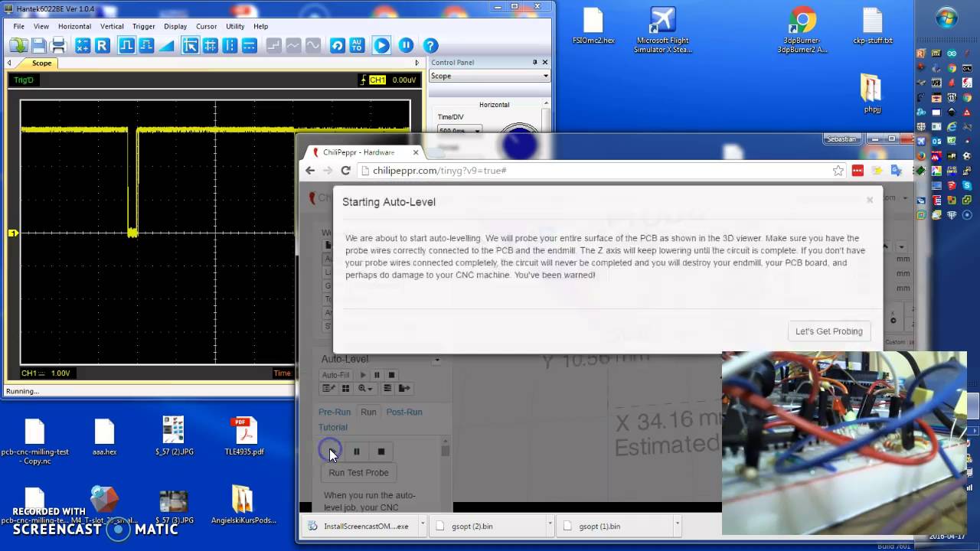Switch to the Pre-Run tab
980x551 pixels.
coord(335,412)
